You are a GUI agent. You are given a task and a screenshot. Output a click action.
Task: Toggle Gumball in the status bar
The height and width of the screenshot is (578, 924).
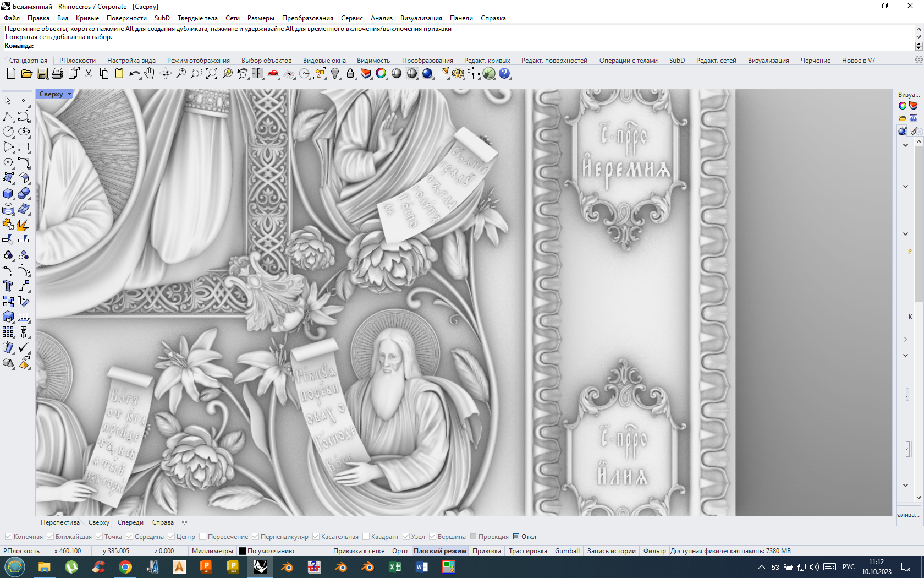(x=567, y=551)
